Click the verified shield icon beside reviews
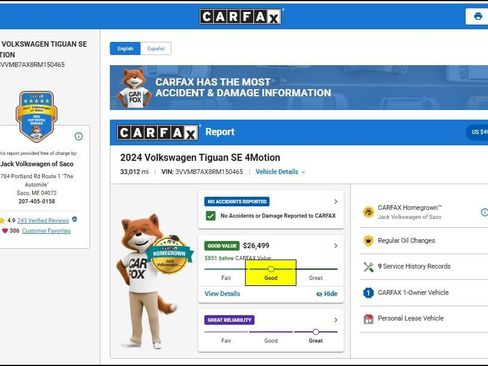The width and height of the screenshot is (488, 366). [x=75, y=219]
